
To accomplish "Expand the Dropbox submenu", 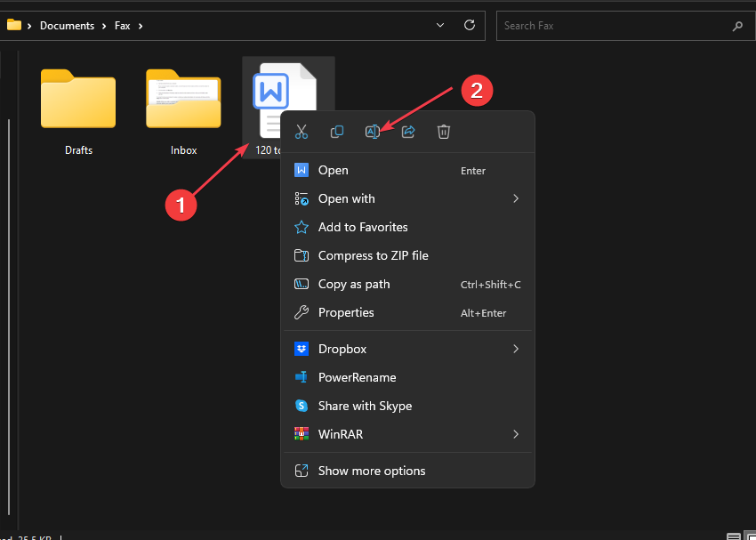I will click(515, 349).
